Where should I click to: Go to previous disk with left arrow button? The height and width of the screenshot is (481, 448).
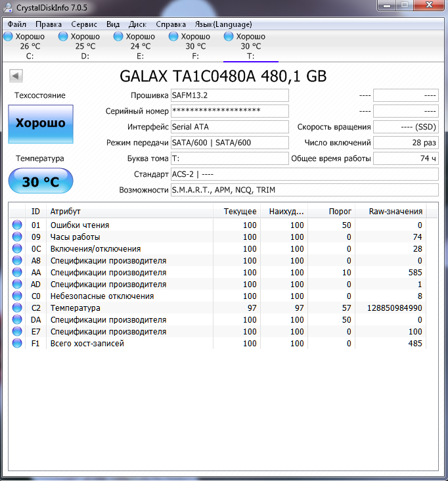[x=16, y=76]
